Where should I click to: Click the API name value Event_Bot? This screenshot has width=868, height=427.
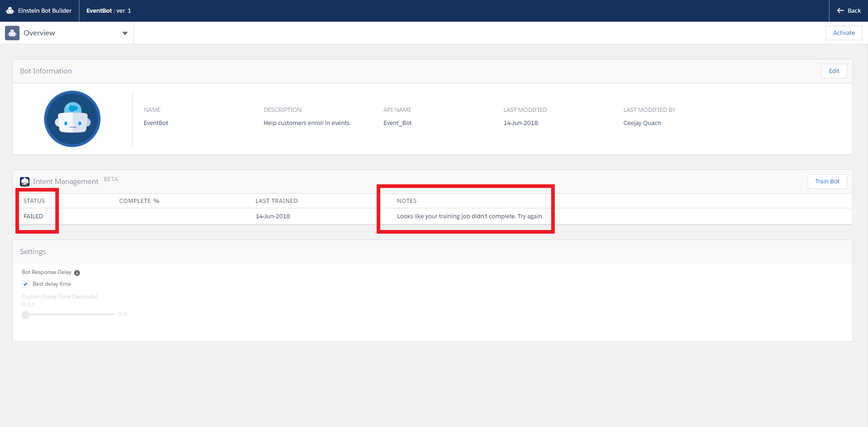(398, 123)
